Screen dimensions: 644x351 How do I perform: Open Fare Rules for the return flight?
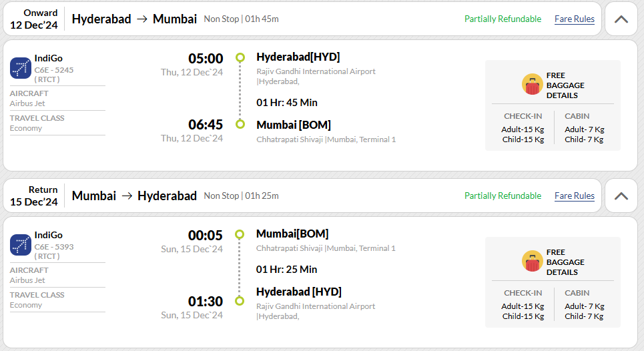pos(574,196)
